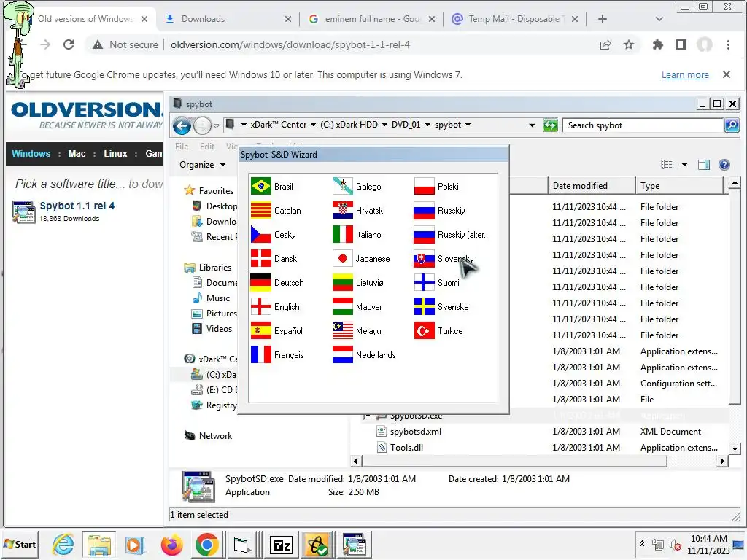Sort by Date modified column header
This screenshot has width=747, height=560.
click(x=591, y=186)
